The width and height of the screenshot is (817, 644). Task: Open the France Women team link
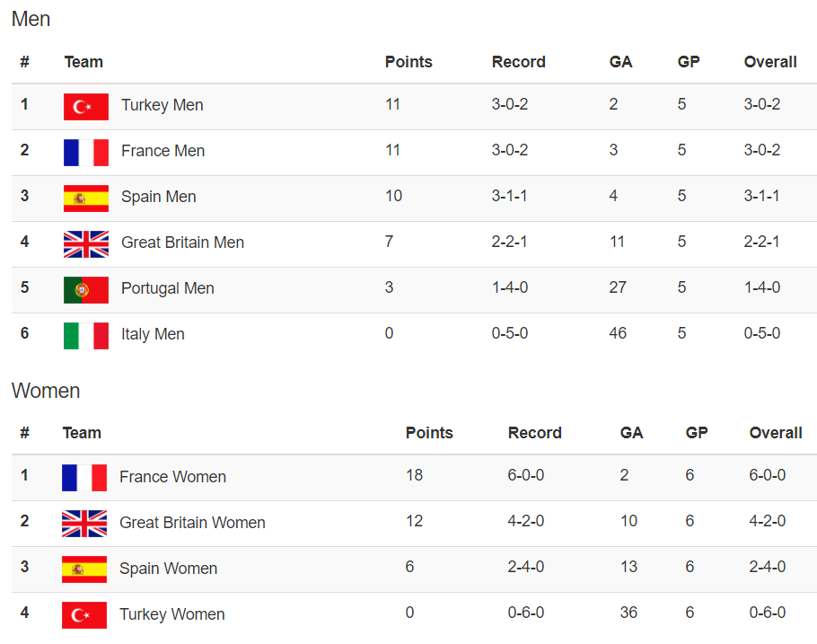point(172,477)
